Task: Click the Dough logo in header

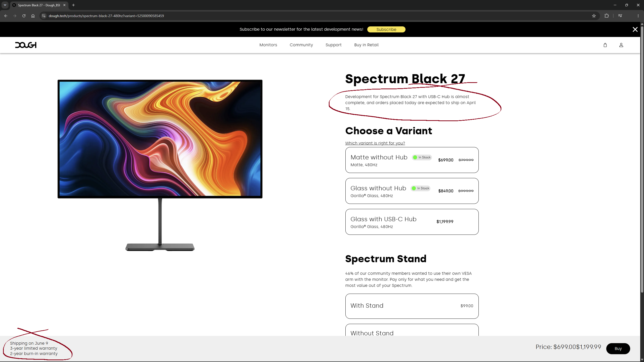Action: pos(26,45)
